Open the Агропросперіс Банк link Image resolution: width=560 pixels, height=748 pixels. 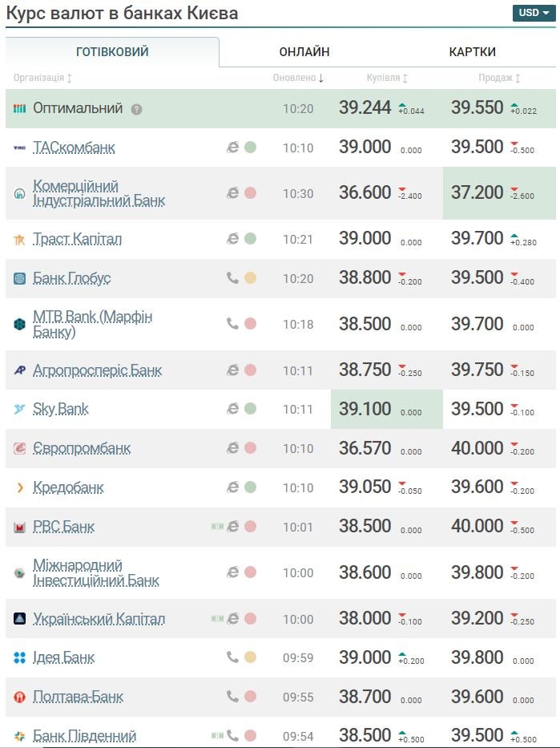[97, 370]
